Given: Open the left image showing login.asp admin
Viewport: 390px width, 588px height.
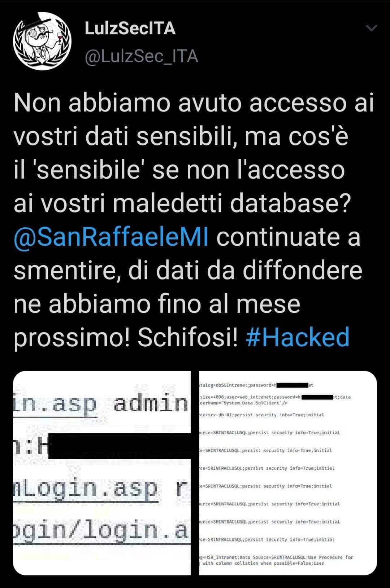Looking at the screenshot, I should pyautogui.click(x=102, y=473).
